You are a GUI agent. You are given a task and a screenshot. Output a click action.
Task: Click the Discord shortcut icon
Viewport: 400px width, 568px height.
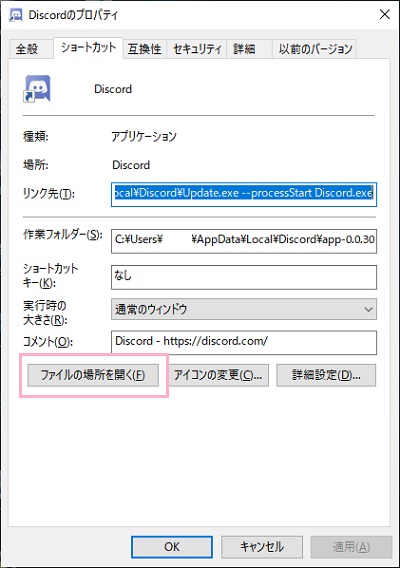pos(37,89)
